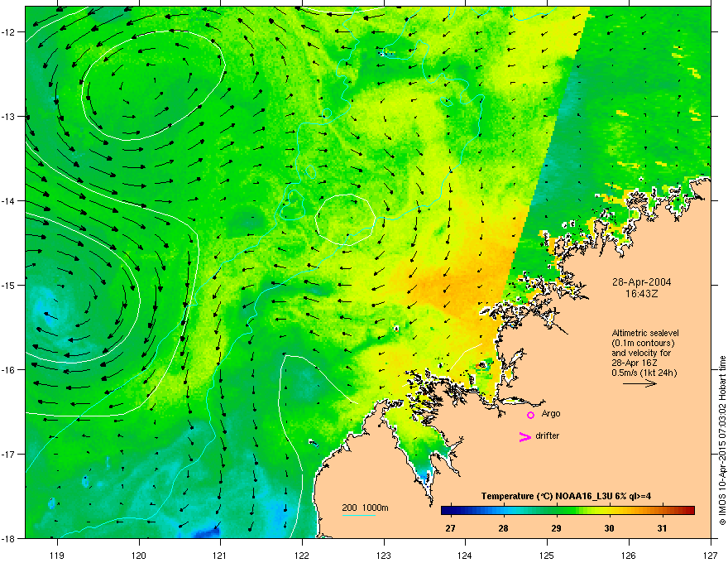Click the 'Temperature (°C) NOAA16_L3U 6% ql>=4' title
The height and width of the screenshot is (563, 728).
point(566,496)
